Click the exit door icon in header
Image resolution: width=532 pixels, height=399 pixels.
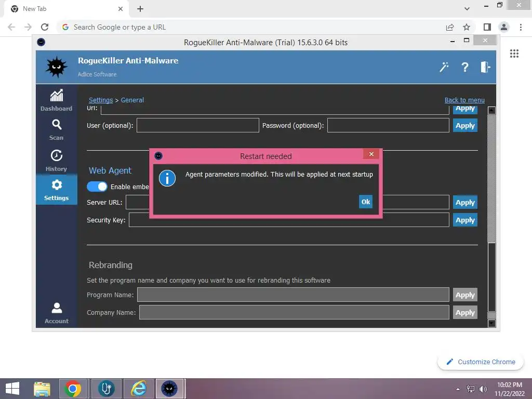coord(485,67)
